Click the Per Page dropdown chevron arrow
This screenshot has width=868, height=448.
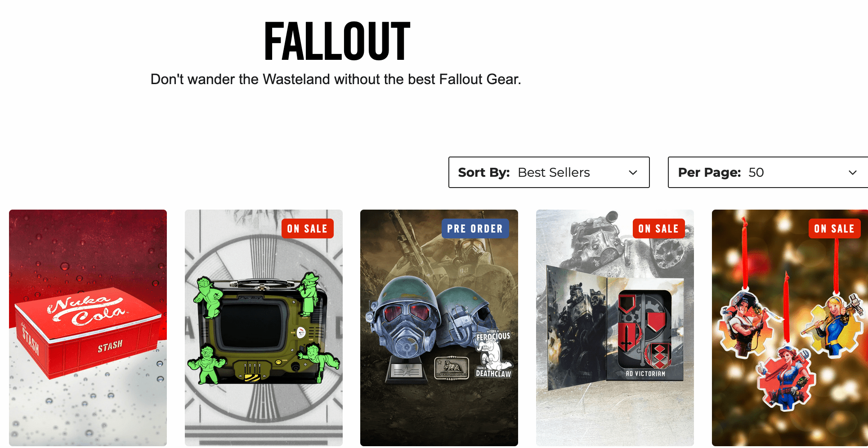click(852, 173)
